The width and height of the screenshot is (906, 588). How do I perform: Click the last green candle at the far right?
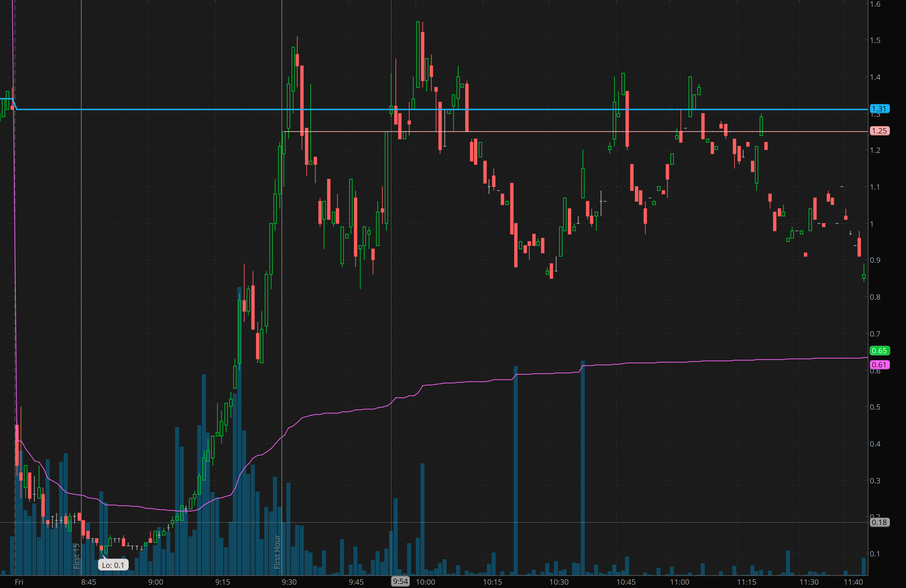click(864, 276)
